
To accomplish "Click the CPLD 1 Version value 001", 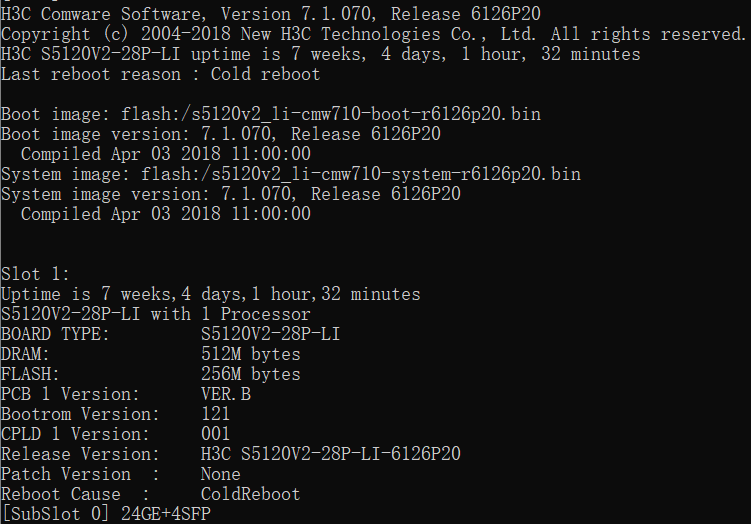I will click(x=215, y=434).
